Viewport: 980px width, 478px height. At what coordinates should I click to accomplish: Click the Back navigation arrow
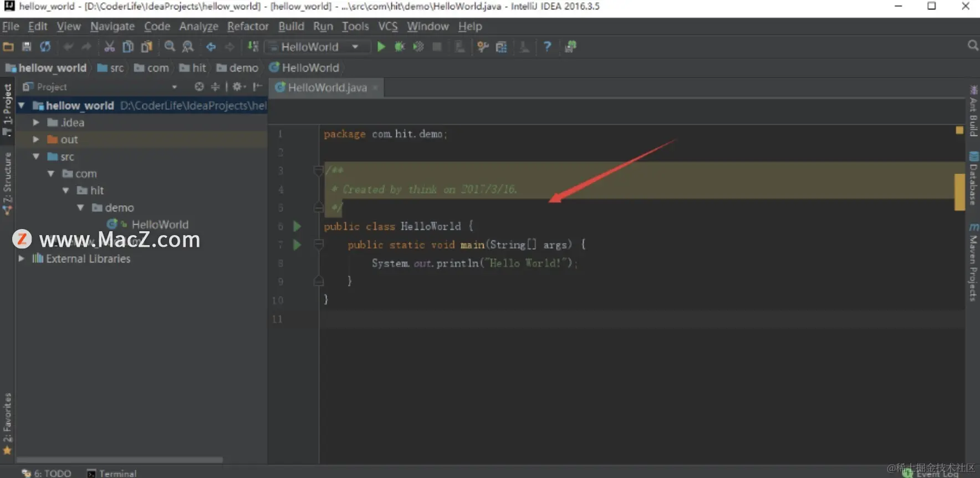point(211,47)
